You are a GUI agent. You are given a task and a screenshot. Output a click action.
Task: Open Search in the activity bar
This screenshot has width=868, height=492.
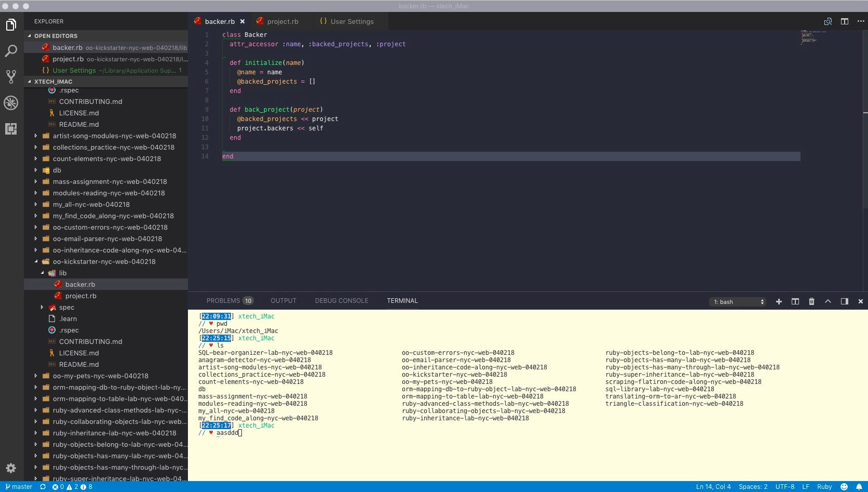(x=11, y=51)
